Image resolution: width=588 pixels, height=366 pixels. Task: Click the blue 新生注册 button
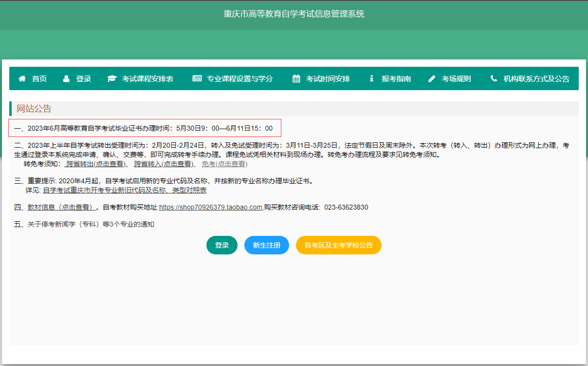pyautogui.click(x=266, y=245)
